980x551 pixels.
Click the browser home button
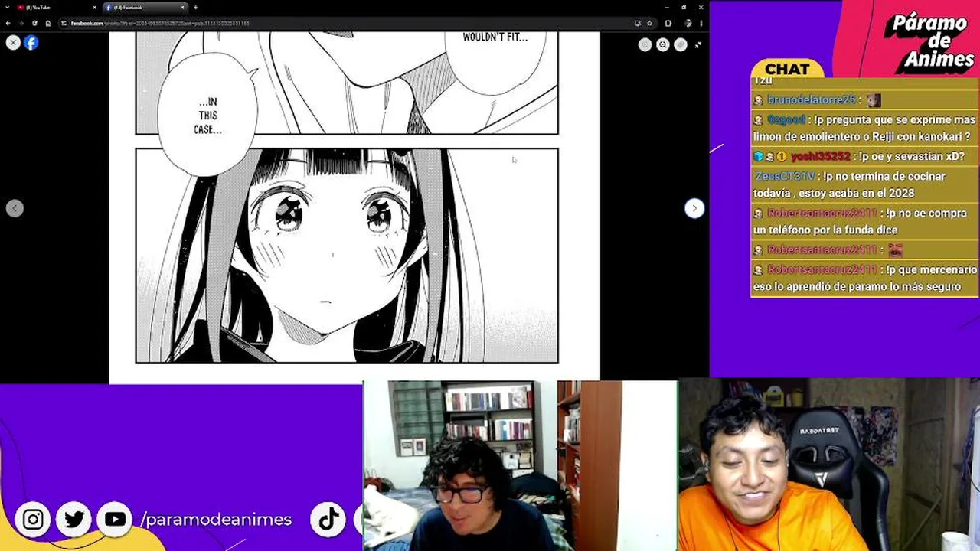[x=47, y=23]
